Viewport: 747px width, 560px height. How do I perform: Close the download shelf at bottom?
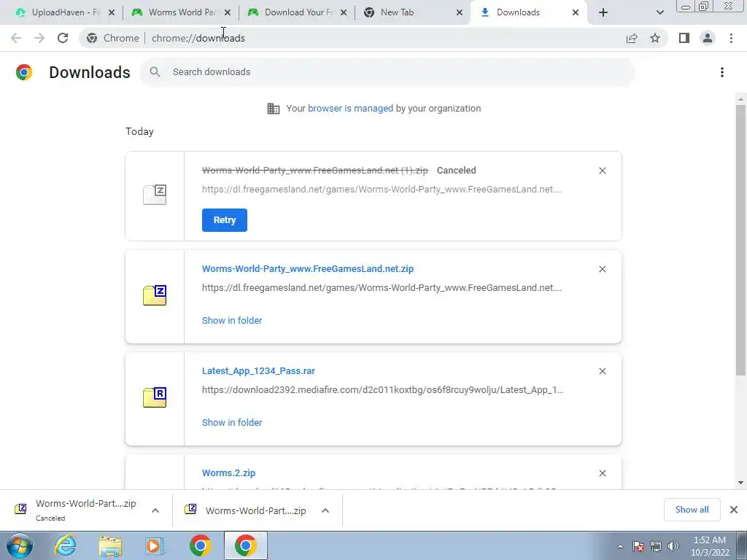(x=734, y=510)
